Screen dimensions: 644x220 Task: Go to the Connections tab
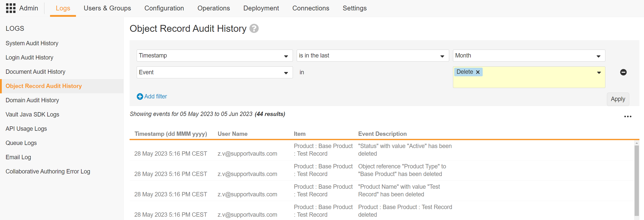(x=310, y=8)
